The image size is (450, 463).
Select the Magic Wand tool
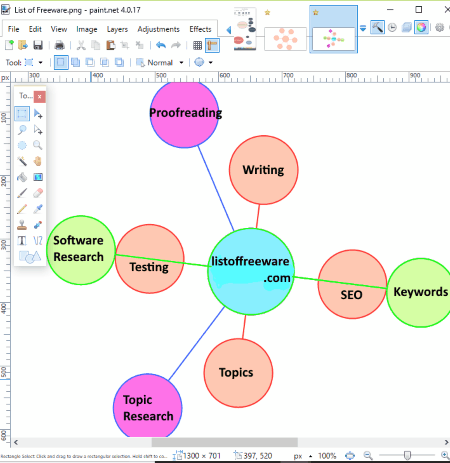coord(22,161)
